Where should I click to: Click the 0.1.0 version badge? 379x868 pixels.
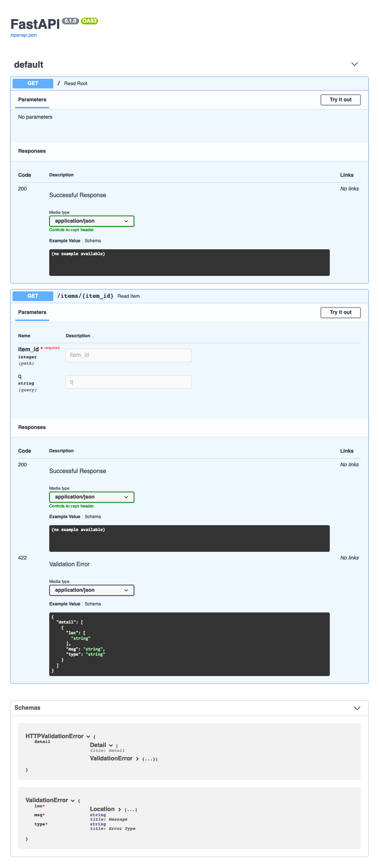(x=70, y=21)
